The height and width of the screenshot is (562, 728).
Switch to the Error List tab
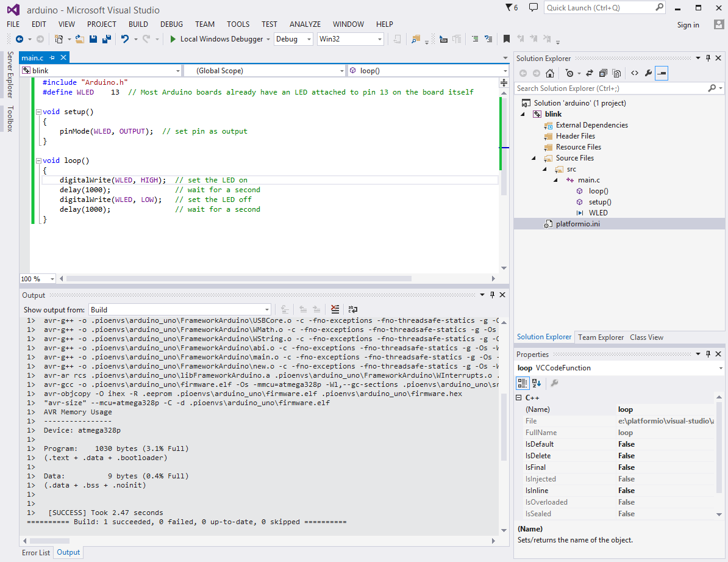(x=36, y=553)
